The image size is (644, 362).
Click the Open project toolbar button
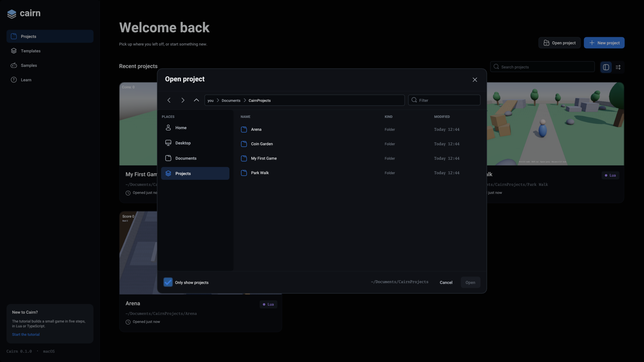[x=559, y=43]
